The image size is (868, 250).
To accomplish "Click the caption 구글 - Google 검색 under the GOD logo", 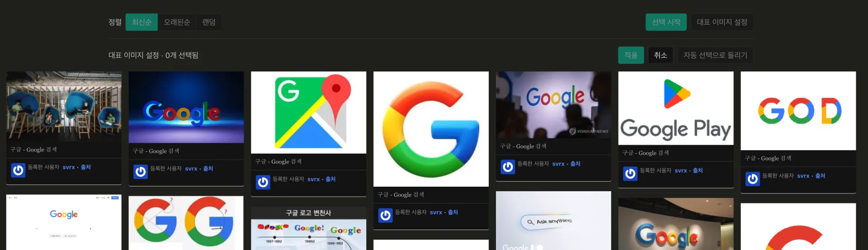I will point(768,158).
